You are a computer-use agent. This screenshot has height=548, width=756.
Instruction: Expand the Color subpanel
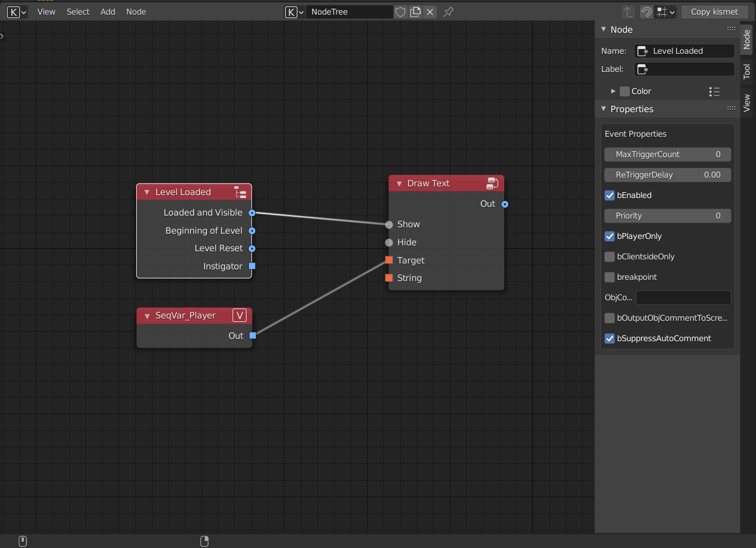tap(613, 91)
